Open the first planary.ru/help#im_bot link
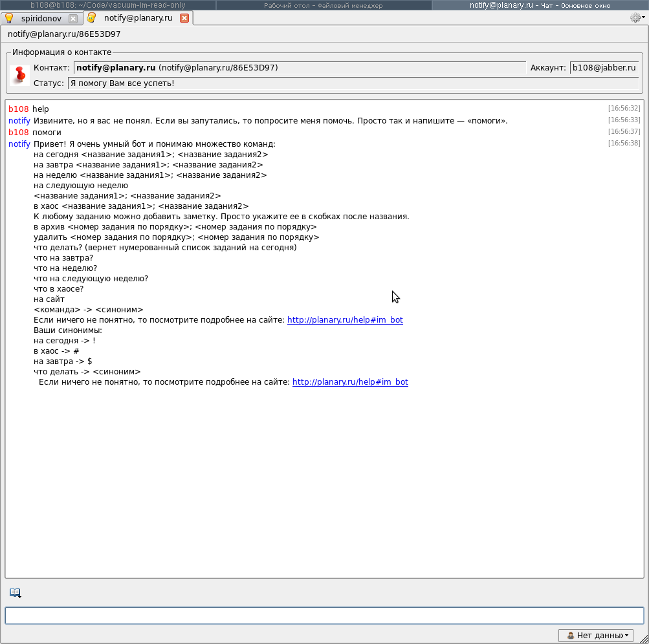The width and height of the screenshot is (649, 644). tap(345, 320)
